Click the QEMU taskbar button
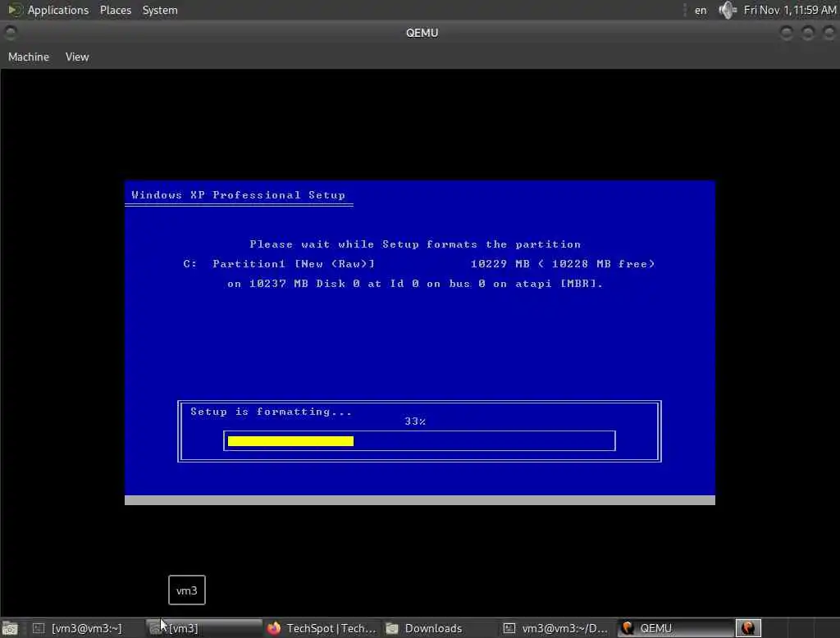840x638 pixels. [676, 628]
